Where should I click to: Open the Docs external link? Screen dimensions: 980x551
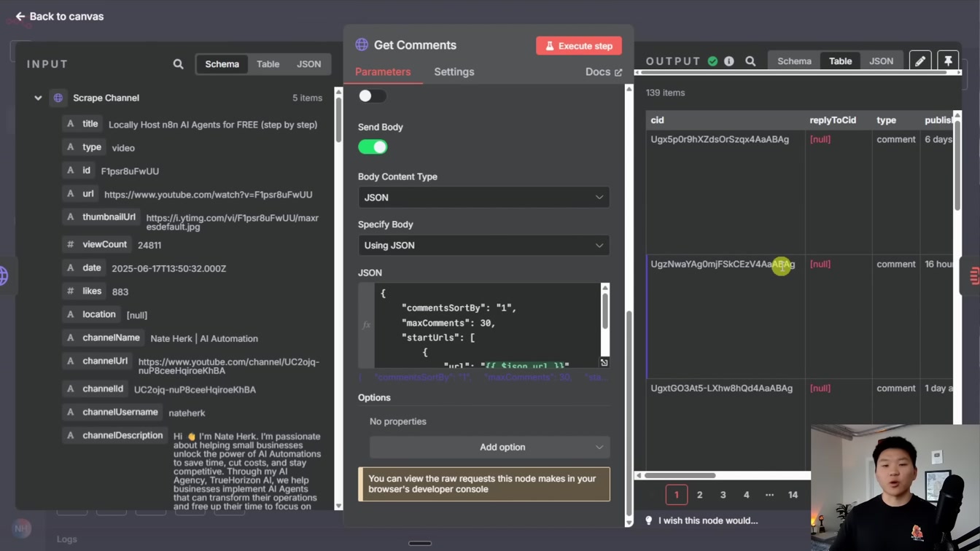604,72
